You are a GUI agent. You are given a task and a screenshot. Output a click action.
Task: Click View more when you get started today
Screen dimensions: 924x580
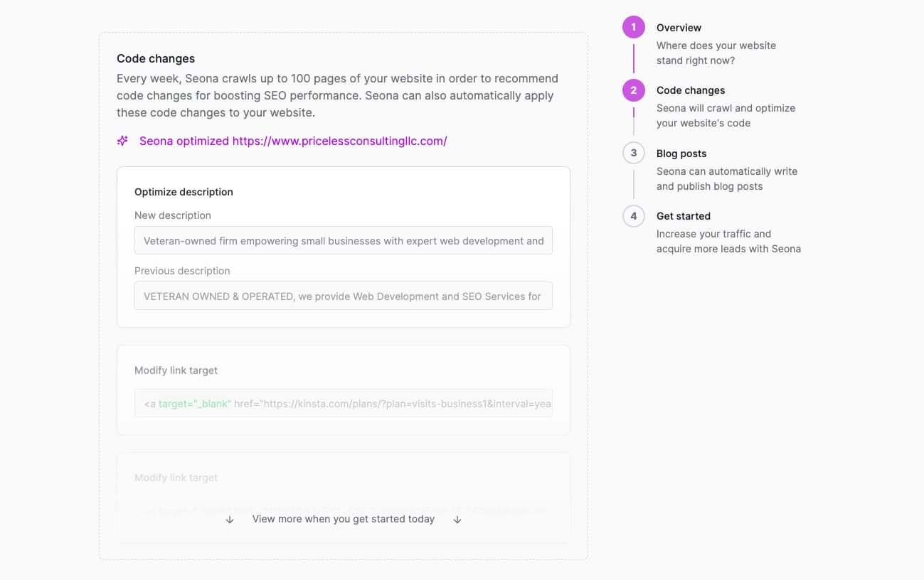pyautogui.click(x=343, y=519)
